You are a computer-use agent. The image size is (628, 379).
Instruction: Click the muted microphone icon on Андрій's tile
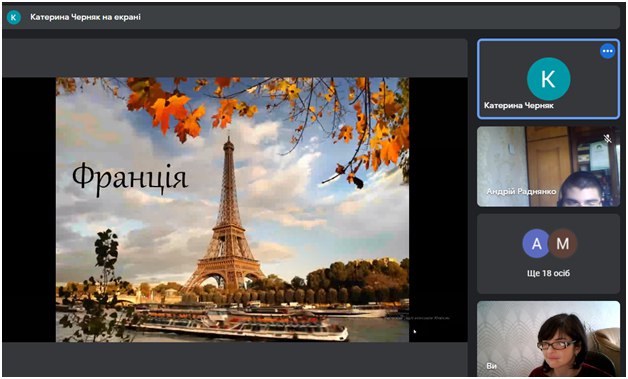608,139
